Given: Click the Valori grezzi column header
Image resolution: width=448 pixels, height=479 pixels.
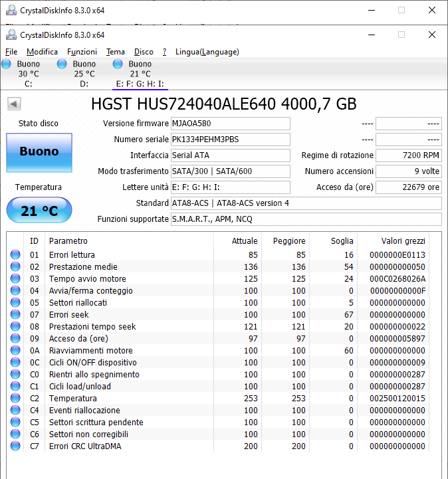Looking at the screenshot, I should (403, 241).
